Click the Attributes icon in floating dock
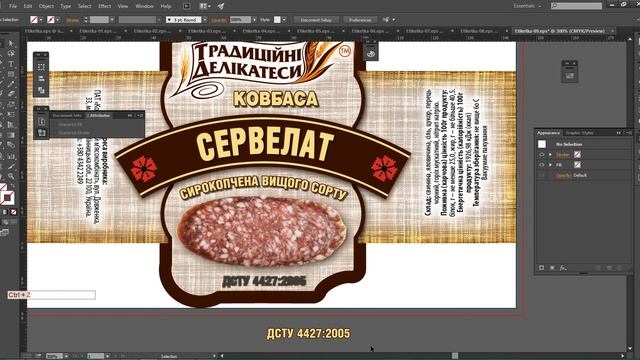The height and width of the screenshot is (360, 640). point(41,133)
